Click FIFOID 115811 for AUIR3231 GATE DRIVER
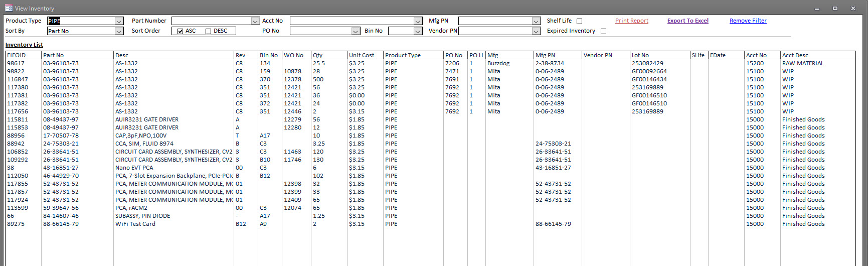The width and height of the screenshot is (868, 266). click(18, 119)
